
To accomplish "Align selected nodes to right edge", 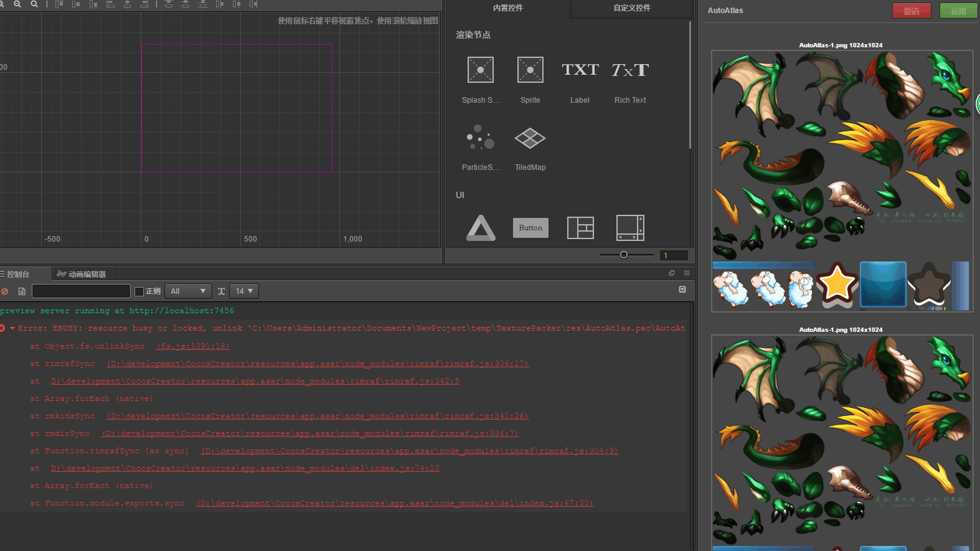I will [x=144, y=4].
